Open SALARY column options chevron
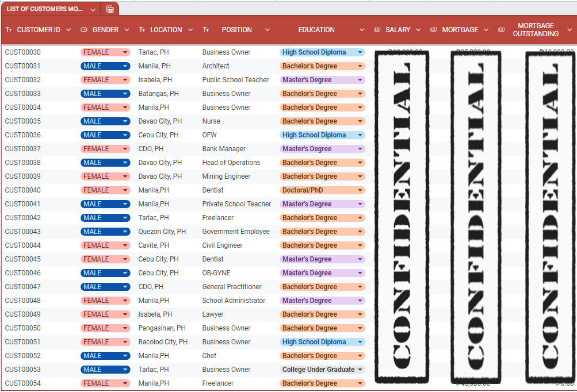Viewport: 577px width, 392px height. (x=418, y=30)
